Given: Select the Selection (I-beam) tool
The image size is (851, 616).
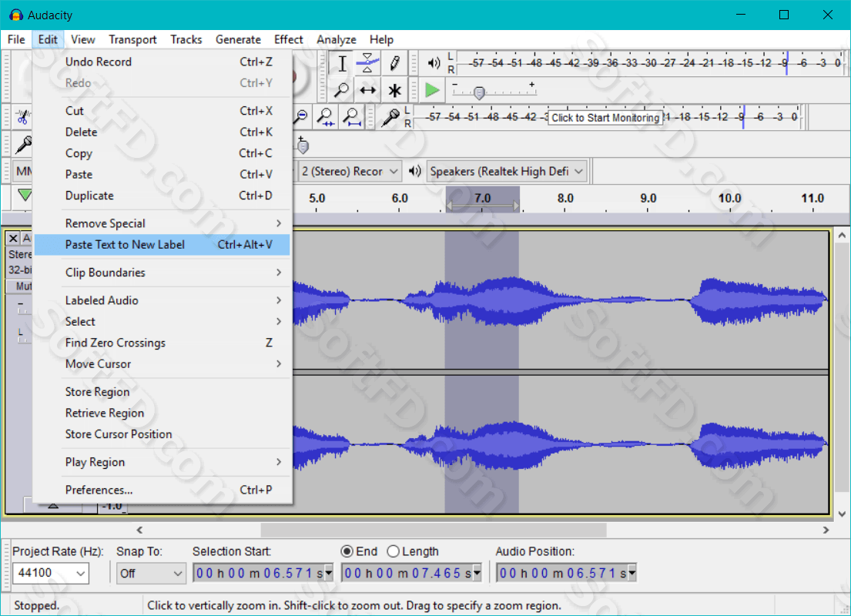Looking at the screenshot, I should click(x=342, y=63).
